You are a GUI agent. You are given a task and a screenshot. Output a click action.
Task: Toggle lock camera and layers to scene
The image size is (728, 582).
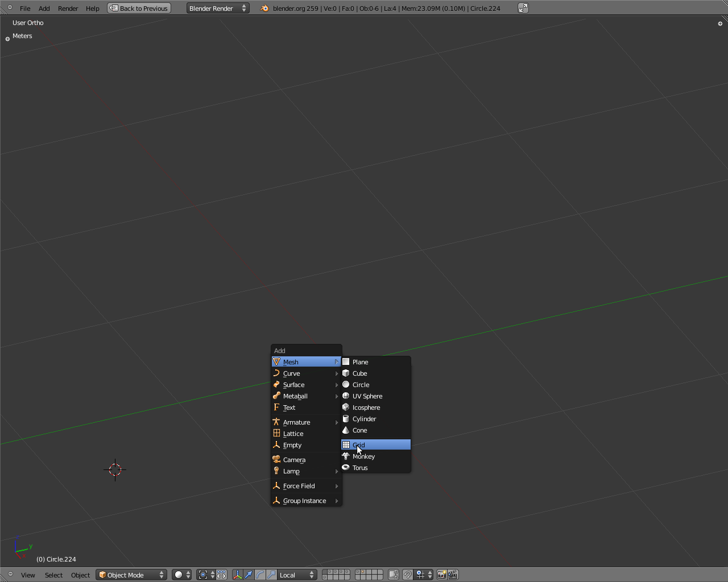pos(394,575)
